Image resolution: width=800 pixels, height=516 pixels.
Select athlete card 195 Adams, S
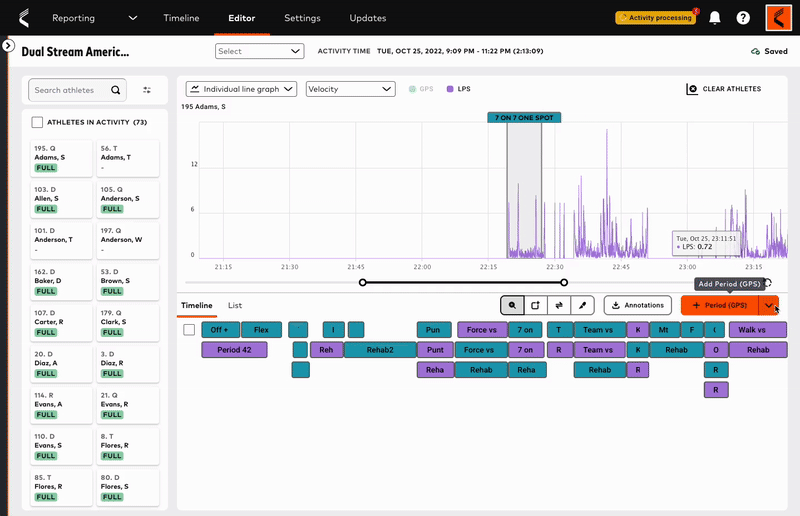coord(61,159)
